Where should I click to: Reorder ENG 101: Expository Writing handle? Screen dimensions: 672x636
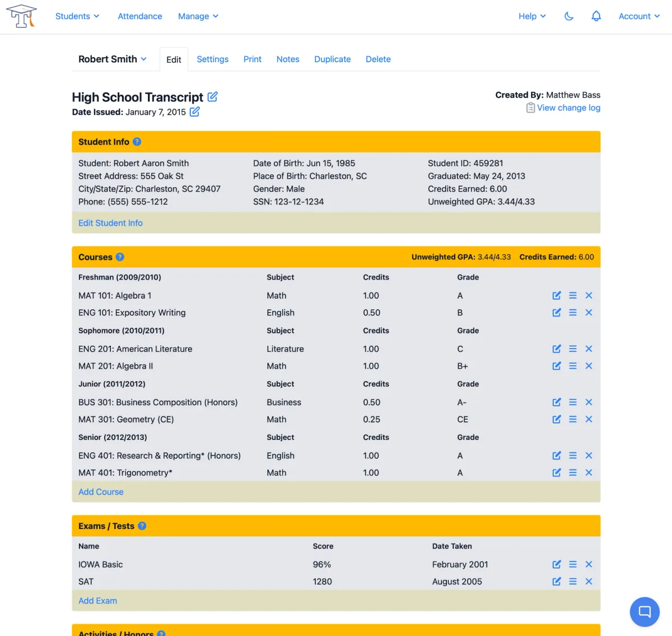[x=573, y=313]
